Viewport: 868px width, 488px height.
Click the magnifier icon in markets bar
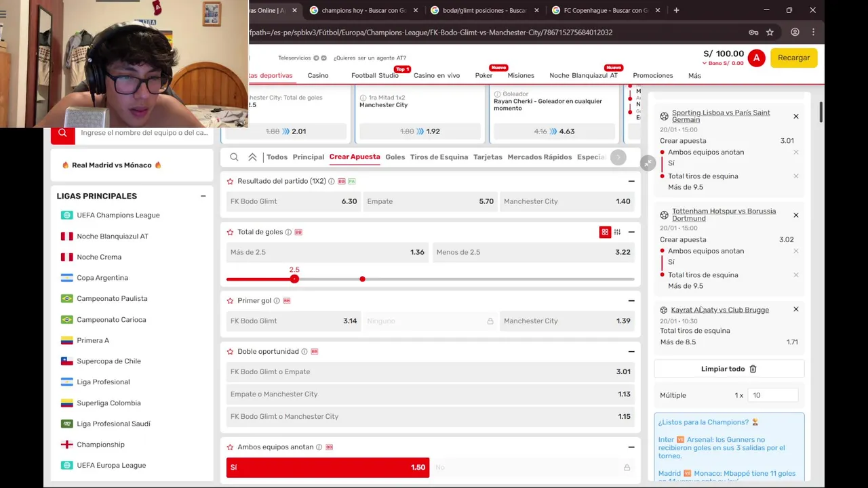click(x=234, y=157)
